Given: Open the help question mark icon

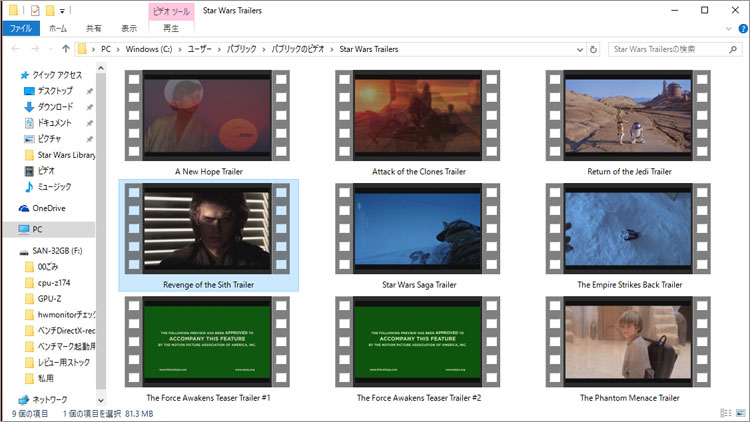Looking at the screenshot, I should (739, 29).
